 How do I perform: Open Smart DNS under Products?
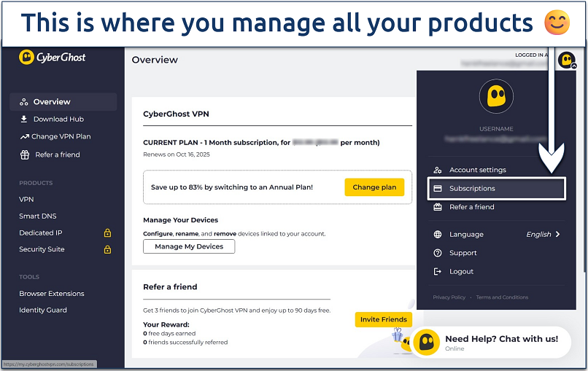pyautogui.click(x=37, y=216)
